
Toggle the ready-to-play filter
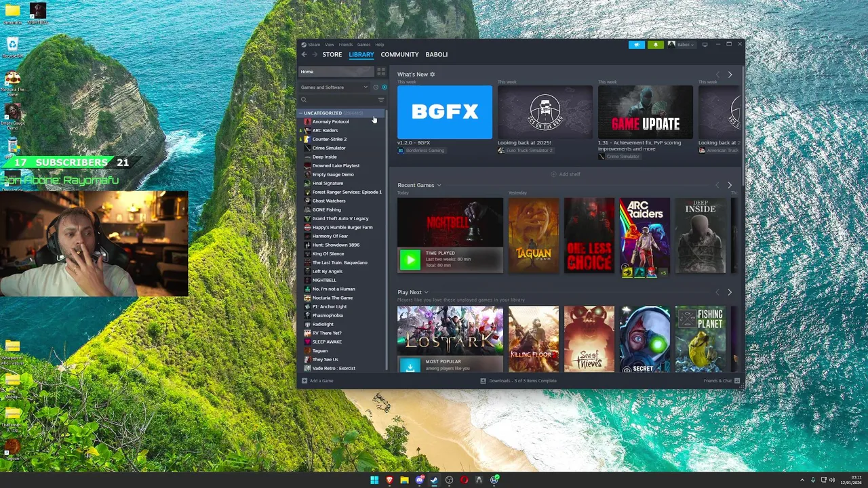(384, 87)
